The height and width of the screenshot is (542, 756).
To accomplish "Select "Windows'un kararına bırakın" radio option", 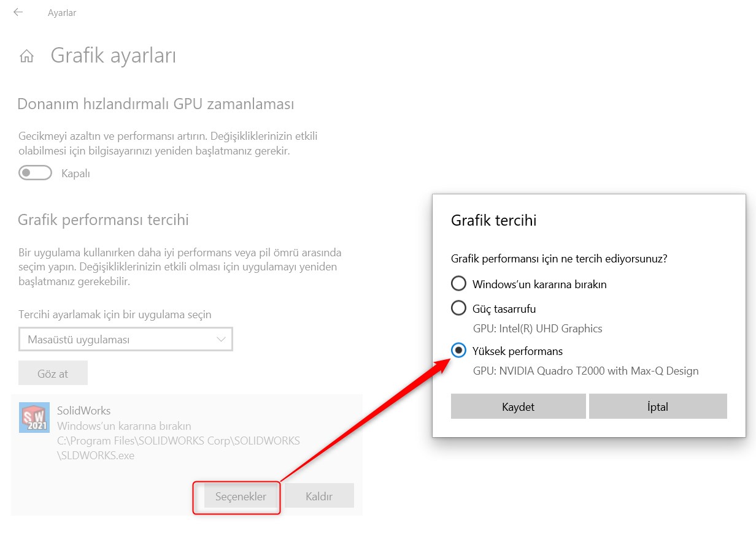I will tap(458, 284).
